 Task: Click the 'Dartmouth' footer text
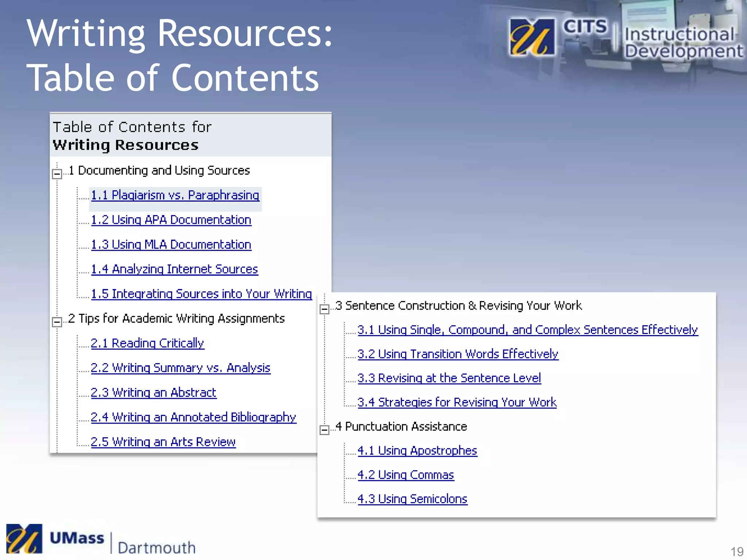coord(157,548)
